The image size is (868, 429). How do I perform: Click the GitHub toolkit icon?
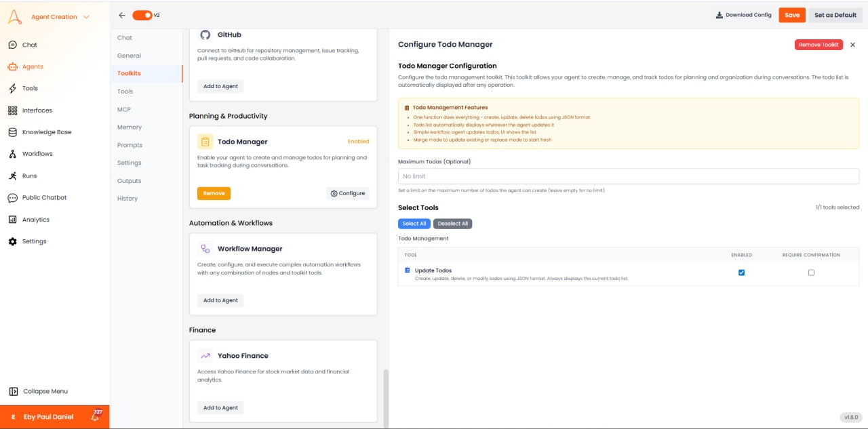205,35
